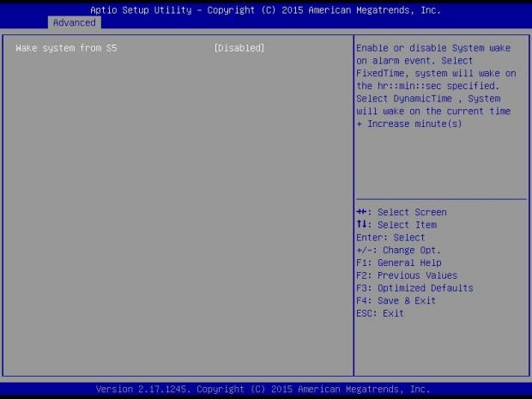Click the Aptio Setup Utility title text

(265, 10)
